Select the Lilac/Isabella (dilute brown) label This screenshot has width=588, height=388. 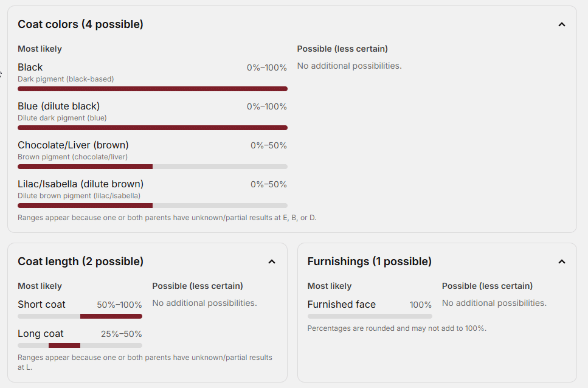click(x=80, y=184)
